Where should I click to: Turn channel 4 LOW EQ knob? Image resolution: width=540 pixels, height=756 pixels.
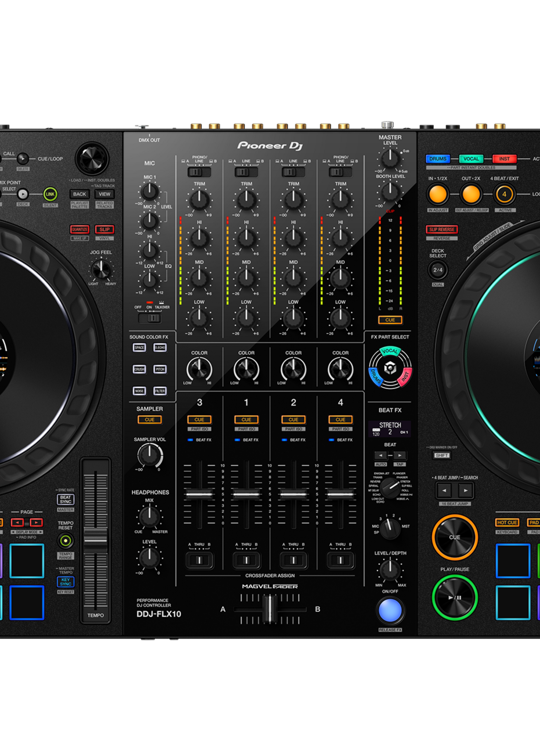tap(341, 318)
